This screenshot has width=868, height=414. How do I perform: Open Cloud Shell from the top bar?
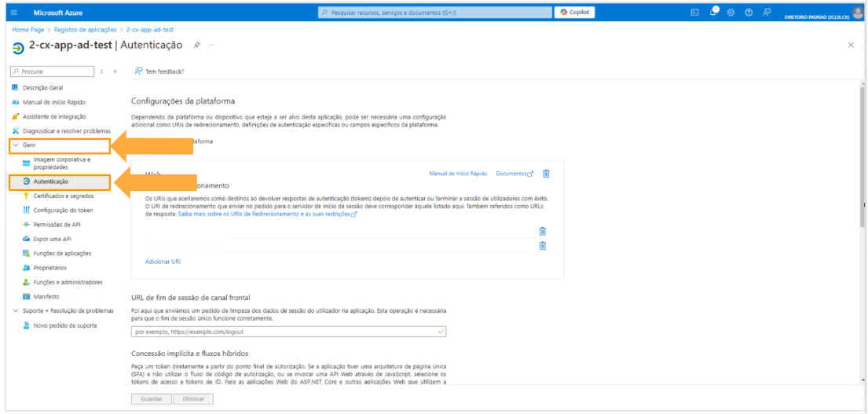tap(695, 13)
